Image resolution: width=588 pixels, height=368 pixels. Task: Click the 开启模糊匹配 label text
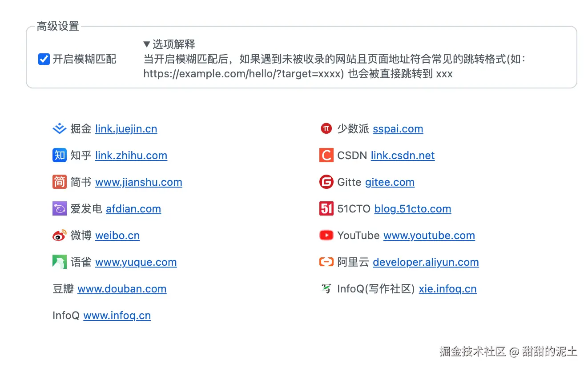[85, 59]
